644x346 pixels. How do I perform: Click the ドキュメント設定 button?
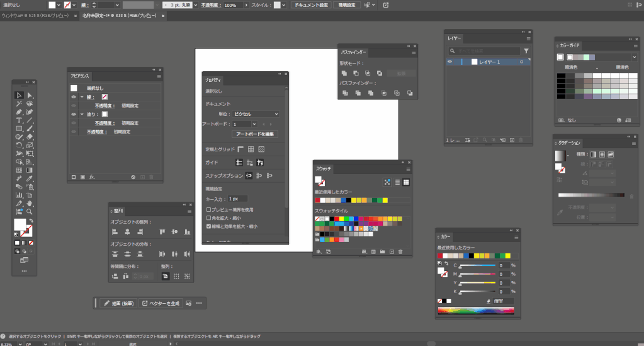click(312, 5)
